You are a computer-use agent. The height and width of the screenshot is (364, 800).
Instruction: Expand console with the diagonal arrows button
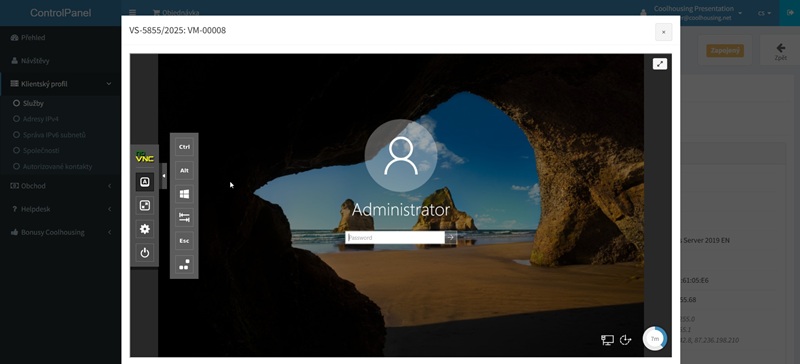(x=660, y=64)
